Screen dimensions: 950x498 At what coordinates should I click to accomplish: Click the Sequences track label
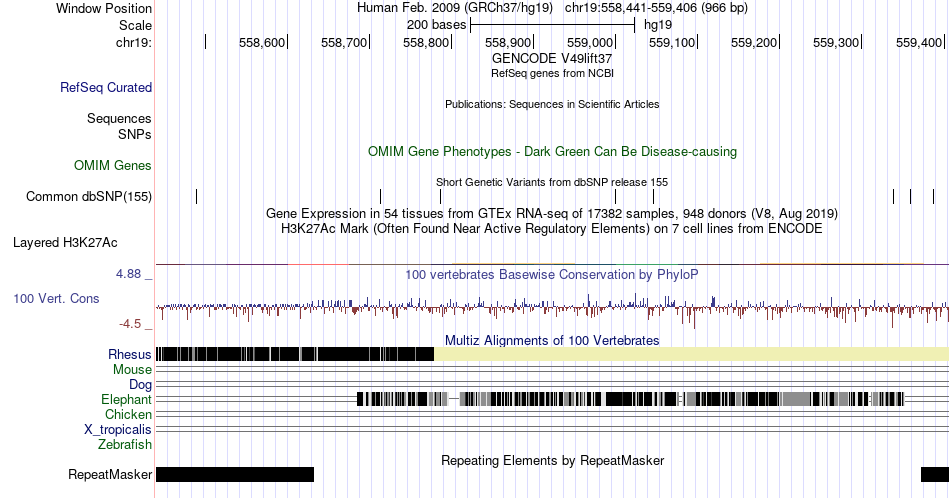pyautogui.click(x=119, y=118)
